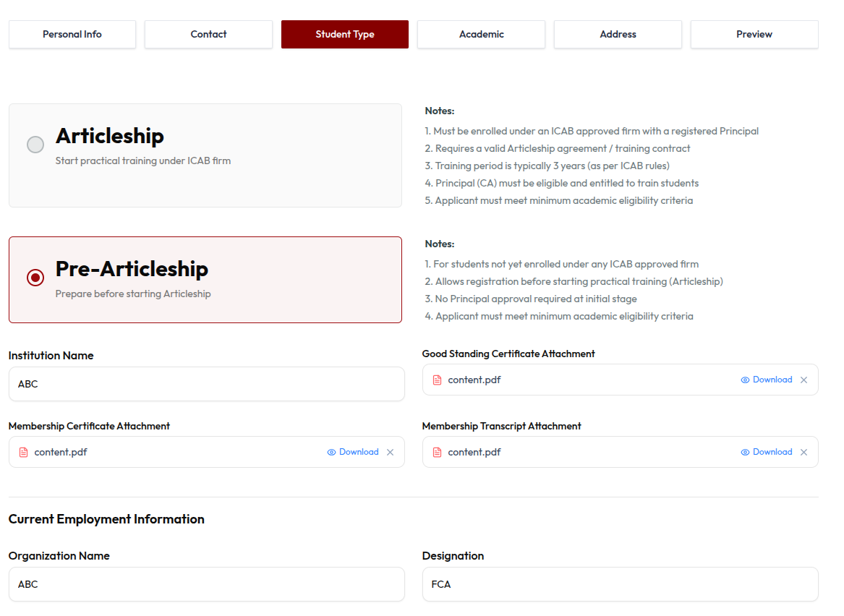Open the Address tab
The image size is (844, 616).
pos(618,35)
